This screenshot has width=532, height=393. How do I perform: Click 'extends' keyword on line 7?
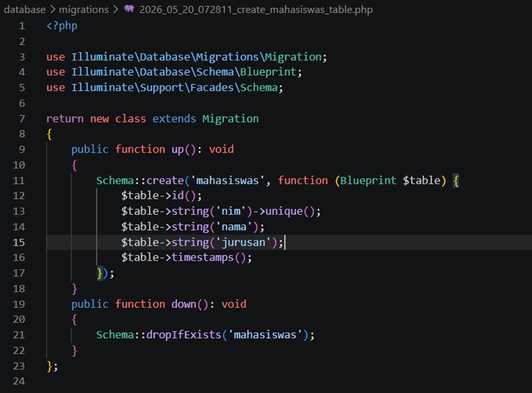pyautogui.click(x=174, y=118)
